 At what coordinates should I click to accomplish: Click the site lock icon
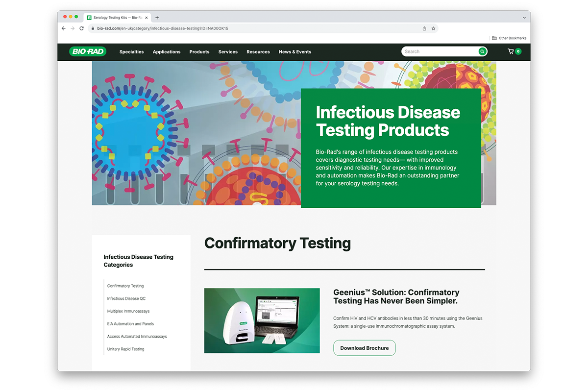(93, 28)
